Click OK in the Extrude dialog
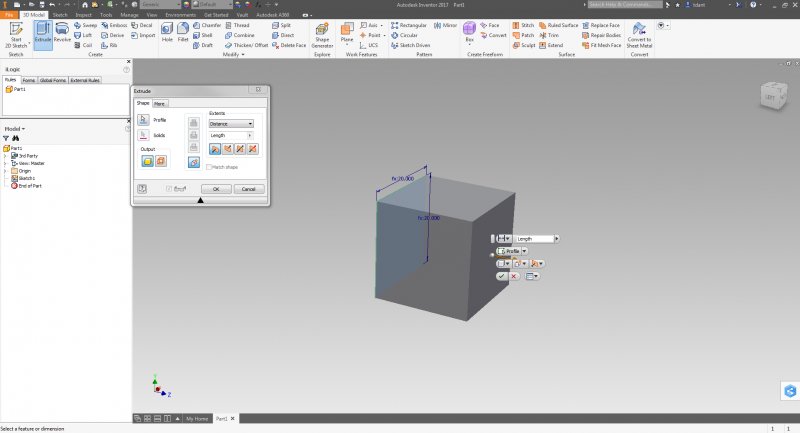 (x=216, y=189)
